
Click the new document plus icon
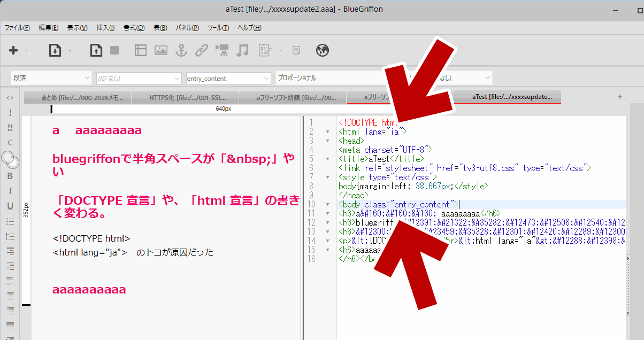[x=13, y=50]
